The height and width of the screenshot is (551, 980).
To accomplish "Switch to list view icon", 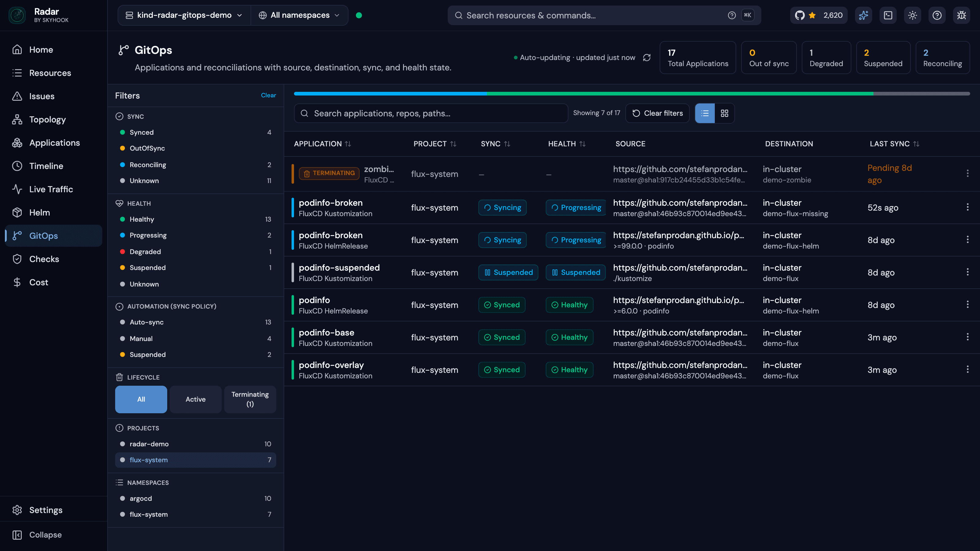I will (x=705, y=113).
